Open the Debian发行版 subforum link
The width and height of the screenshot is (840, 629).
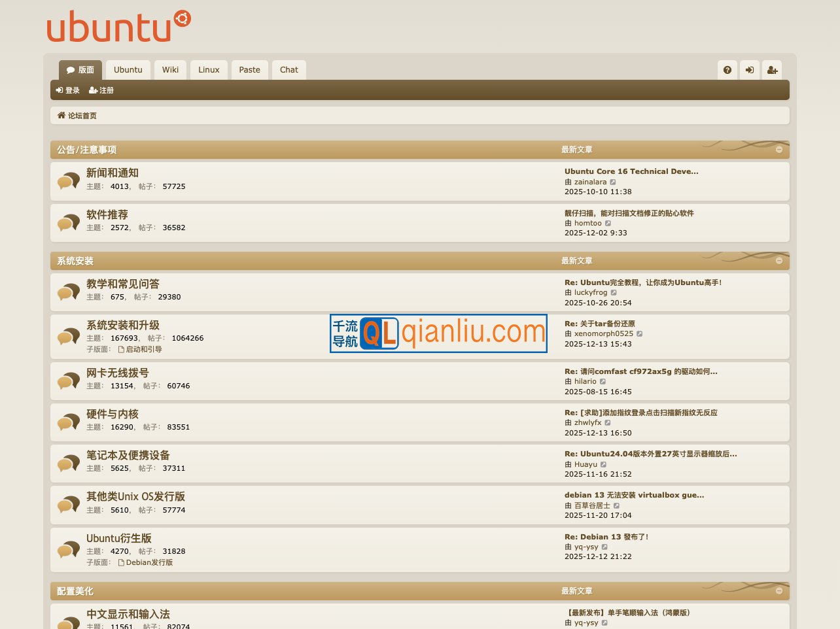(x=149, y=562)
